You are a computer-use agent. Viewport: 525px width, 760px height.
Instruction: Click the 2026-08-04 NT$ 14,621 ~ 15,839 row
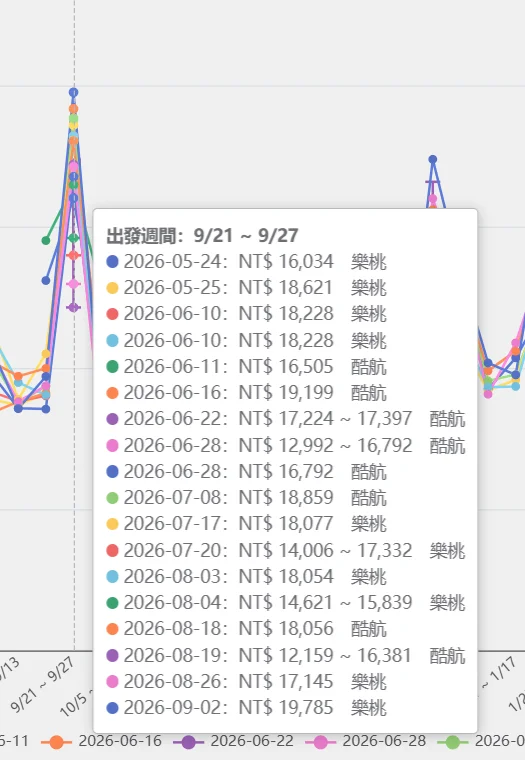click(286, 602)
